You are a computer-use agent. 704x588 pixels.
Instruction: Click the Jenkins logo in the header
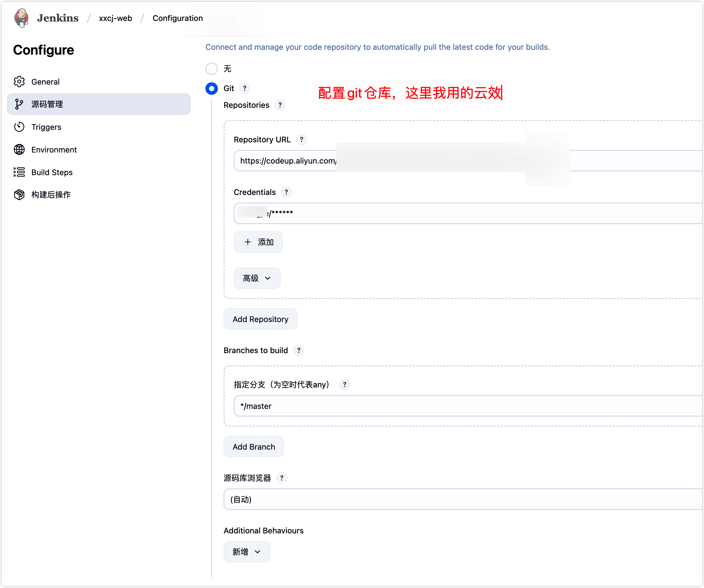coord(22,18)
